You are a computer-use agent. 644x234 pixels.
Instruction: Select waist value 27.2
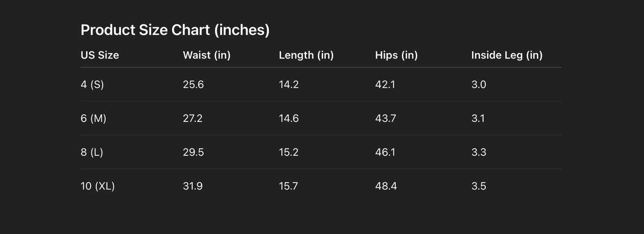[x=193, y=118]
